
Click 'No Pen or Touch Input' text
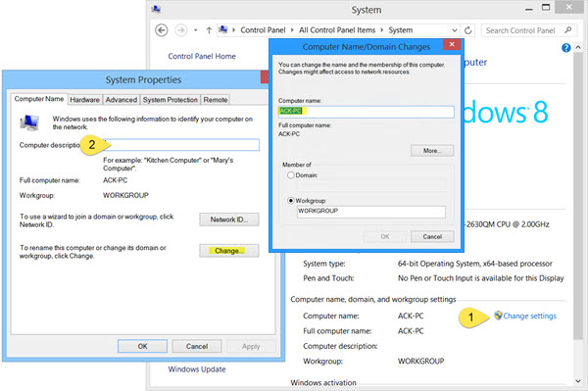pyautogui.click(x=481, y=278)
